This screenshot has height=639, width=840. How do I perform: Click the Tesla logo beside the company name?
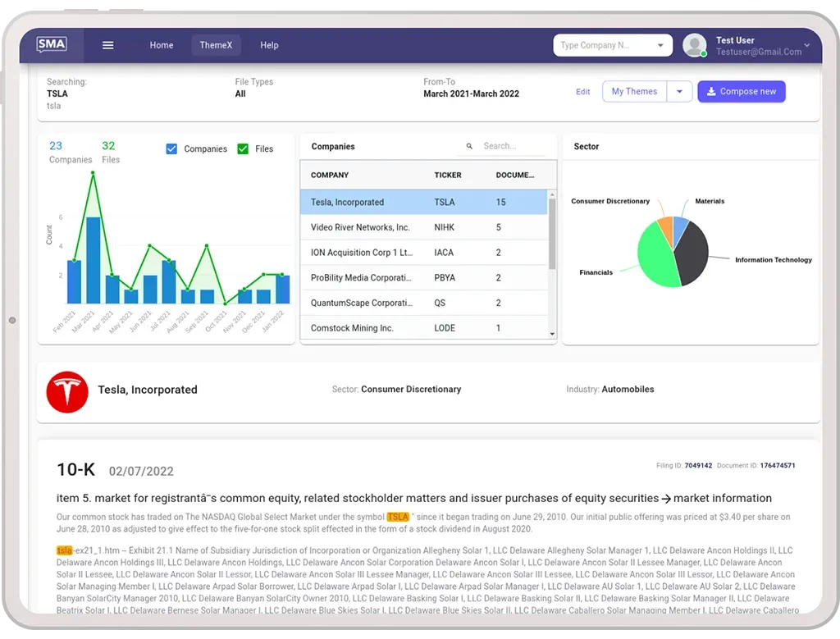click(x=66, y=391)
